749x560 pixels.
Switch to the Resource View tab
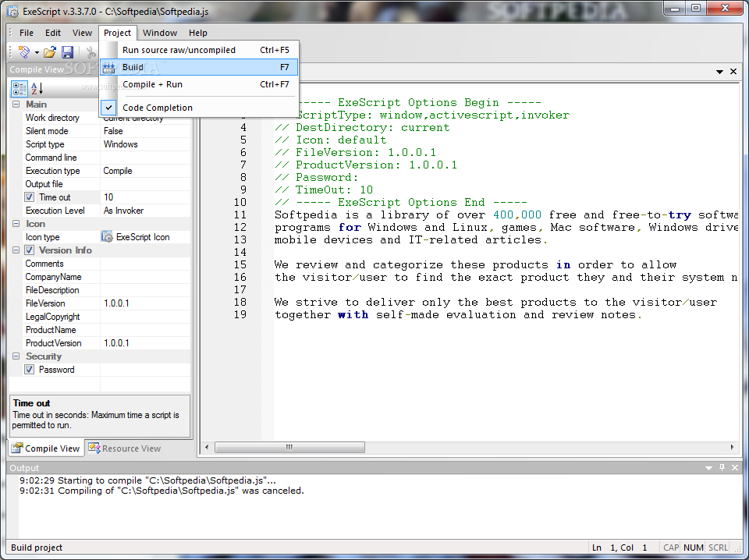click(125, 448)
